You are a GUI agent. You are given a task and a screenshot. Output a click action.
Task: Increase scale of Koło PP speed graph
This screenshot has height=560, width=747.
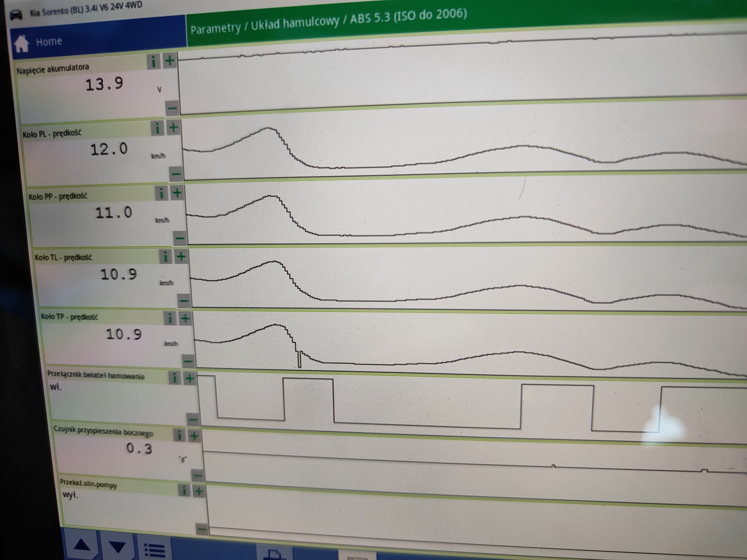pos(177,193)
